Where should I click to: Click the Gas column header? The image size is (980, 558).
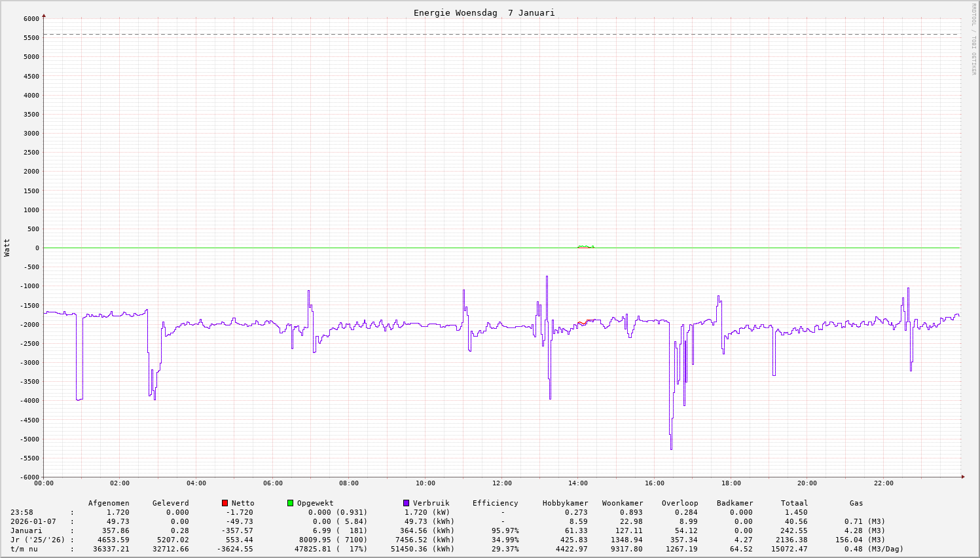click(x=856, y=504)
